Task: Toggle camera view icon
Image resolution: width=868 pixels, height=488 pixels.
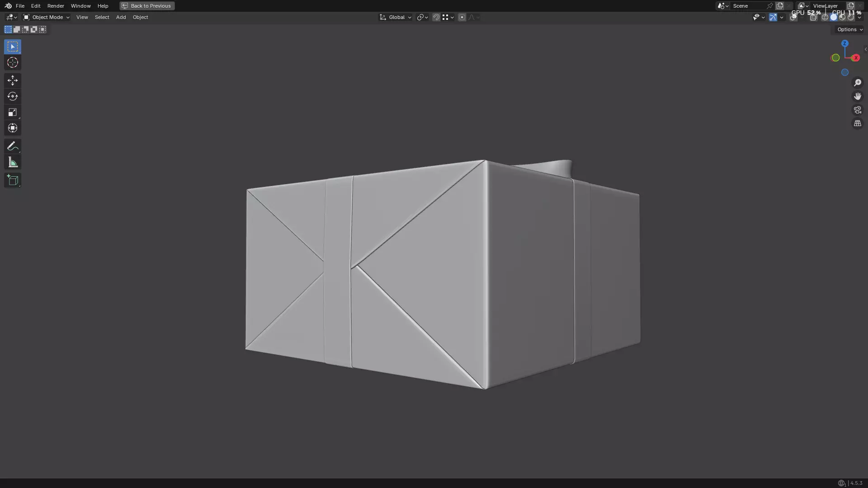Action: pyautogui.click(x=858, y=110)
